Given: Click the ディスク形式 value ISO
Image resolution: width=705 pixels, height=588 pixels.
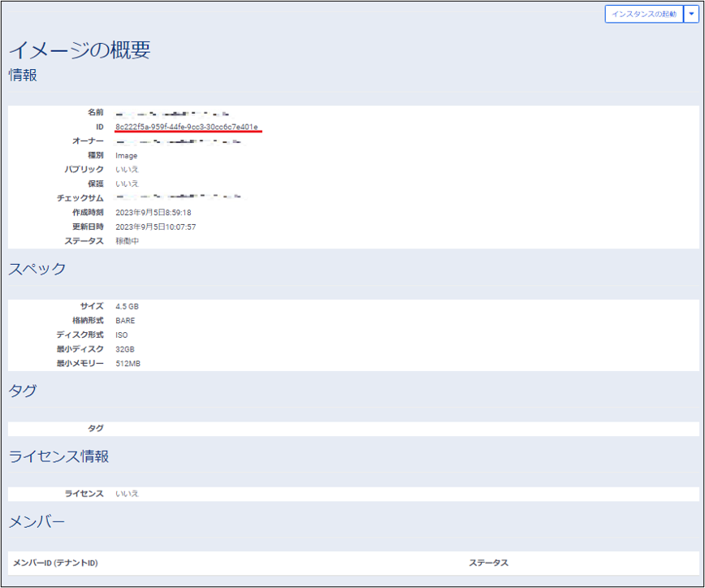Looking at the screenshot, I should point(121,335).
